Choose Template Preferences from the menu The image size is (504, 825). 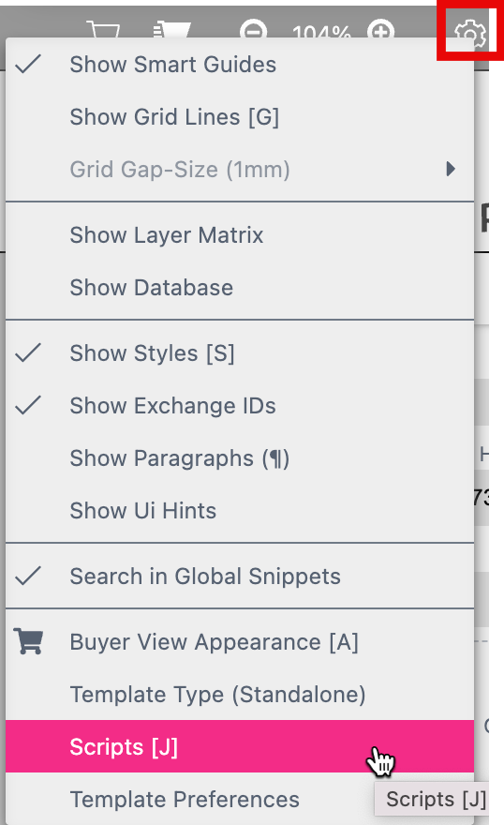[x=240, y=799]
